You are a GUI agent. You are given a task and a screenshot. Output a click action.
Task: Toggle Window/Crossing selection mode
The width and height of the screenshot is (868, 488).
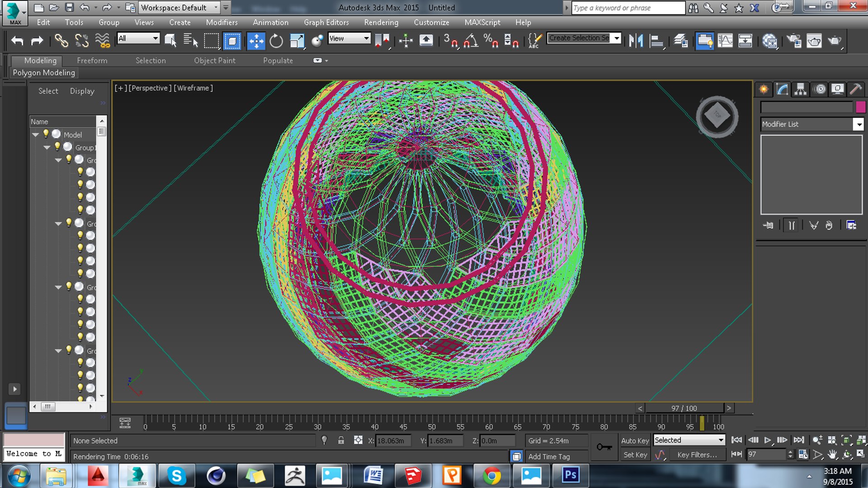point(232,41)
